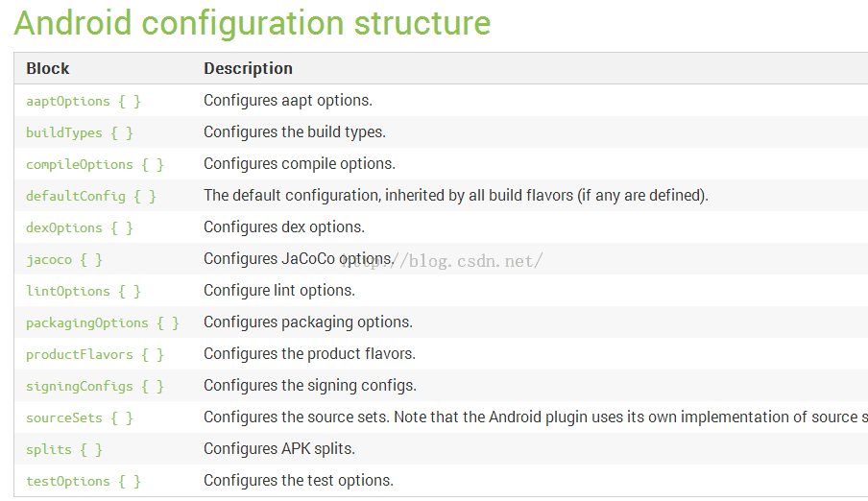Click the Description column header
The height and width of the screenshot is (501, 868).
248,68
